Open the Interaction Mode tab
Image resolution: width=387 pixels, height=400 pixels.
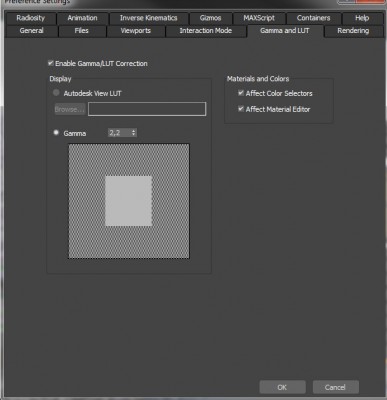tap(206, 31)
